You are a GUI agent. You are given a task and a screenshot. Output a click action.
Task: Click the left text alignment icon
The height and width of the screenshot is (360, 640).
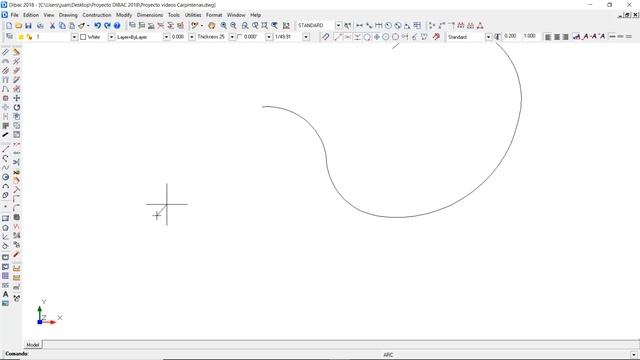click(x=548, y=37)
